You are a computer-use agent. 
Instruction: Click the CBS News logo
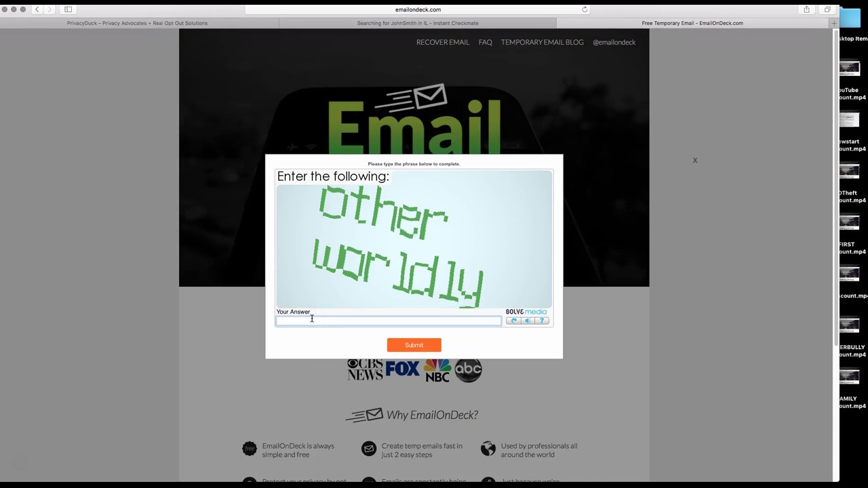365,369
